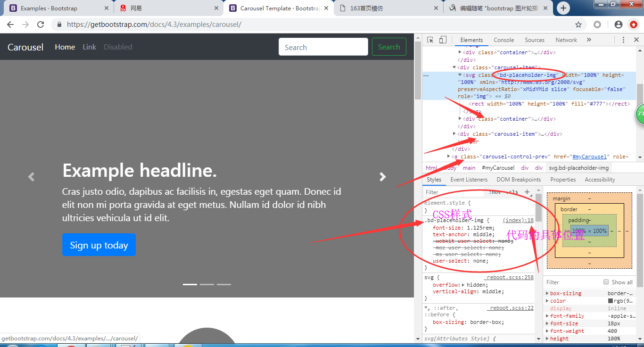Screen dimensions: 644x347
Task: Switch to the Sources tab in DevTools
Action: click(x=535, y=40)
